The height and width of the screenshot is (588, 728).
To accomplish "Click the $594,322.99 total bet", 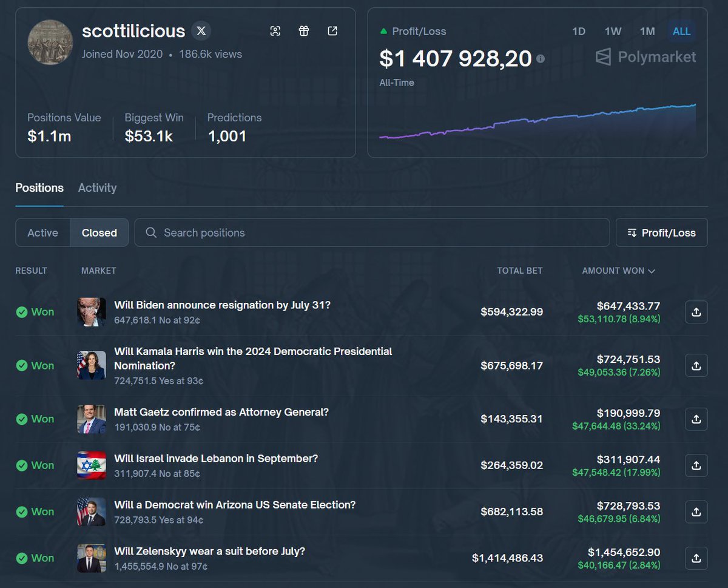I will coord(512,312).
